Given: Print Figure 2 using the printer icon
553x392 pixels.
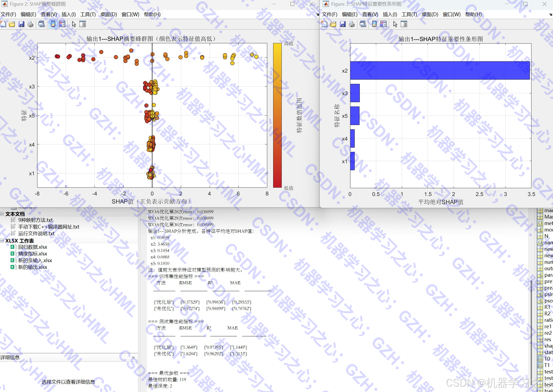Looking at the screenshot, I should tap(30, 24).
